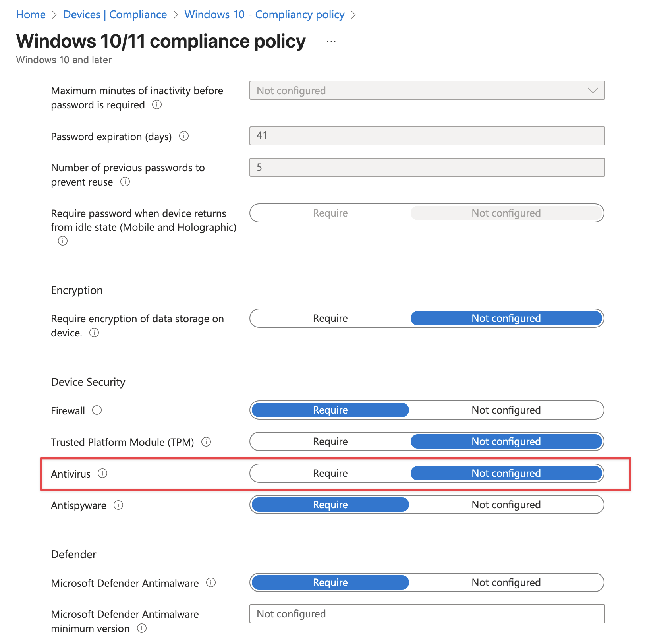
Task: Set data storage encryption to Require
Action: pyautogui.click(x=330, y=318)
